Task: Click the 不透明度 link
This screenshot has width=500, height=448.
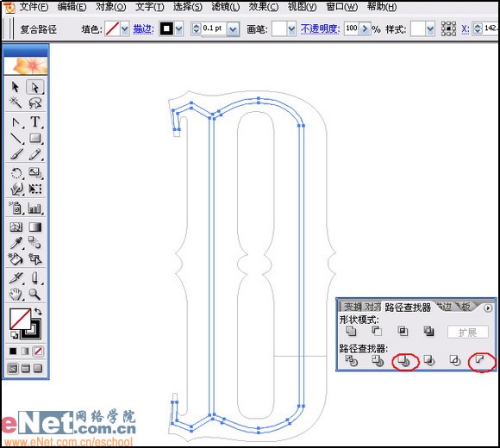Action: (x=320, y=29)
